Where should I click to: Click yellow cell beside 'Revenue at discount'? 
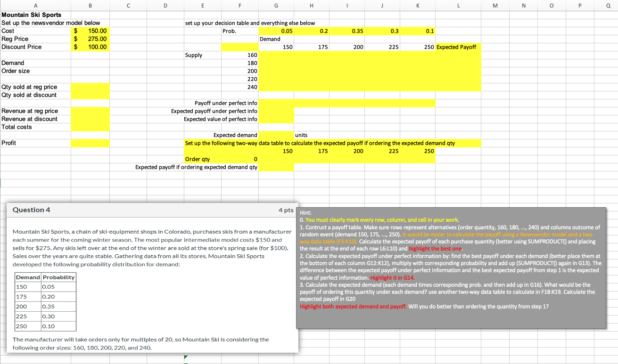(x=90, y=119)
